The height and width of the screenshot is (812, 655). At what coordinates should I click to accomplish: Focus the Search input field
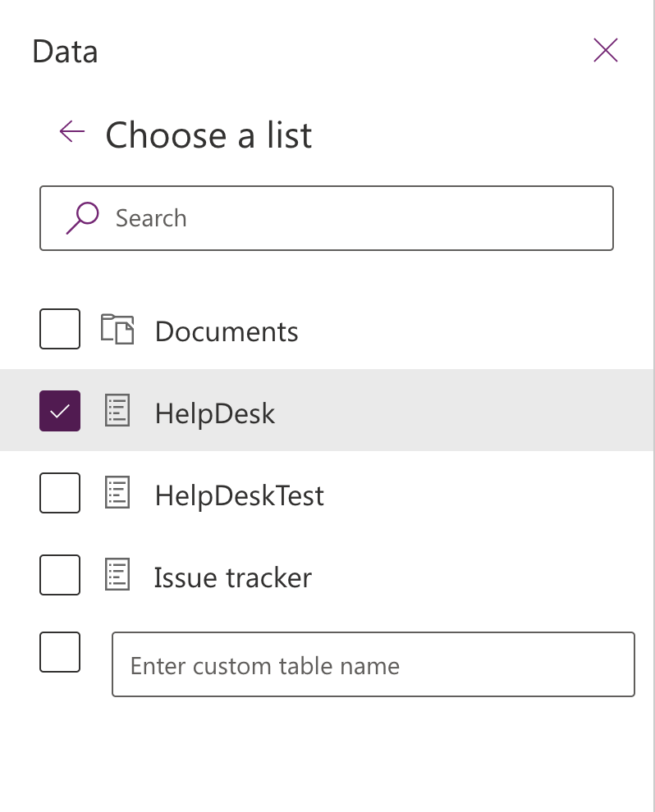click(x=327, y=218)
